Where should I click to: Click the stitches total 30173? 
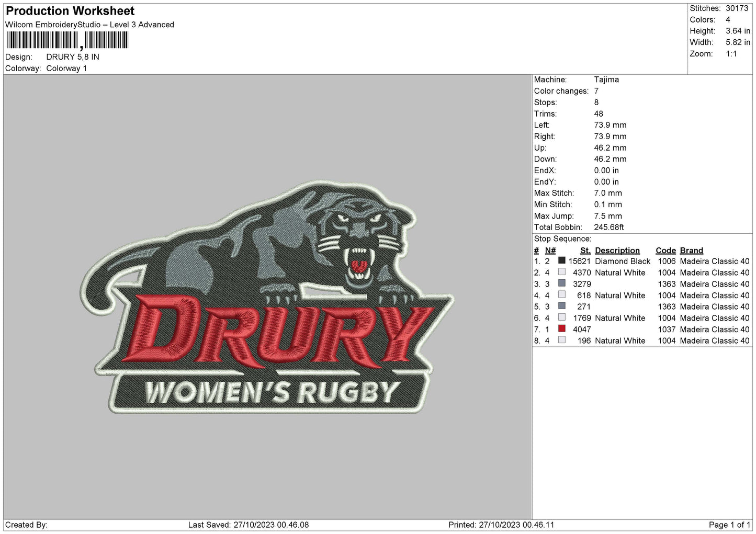pos(737,8)
